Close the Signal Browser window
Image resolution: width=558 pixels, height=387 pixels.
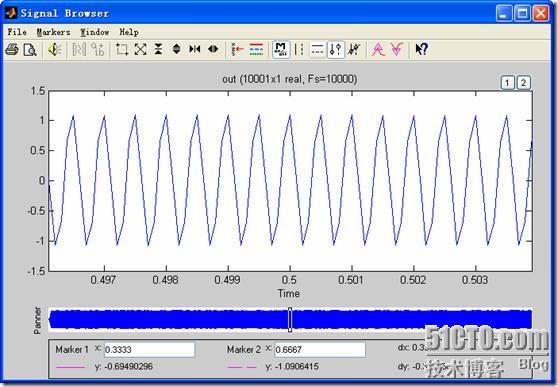(x=541, y=14)
